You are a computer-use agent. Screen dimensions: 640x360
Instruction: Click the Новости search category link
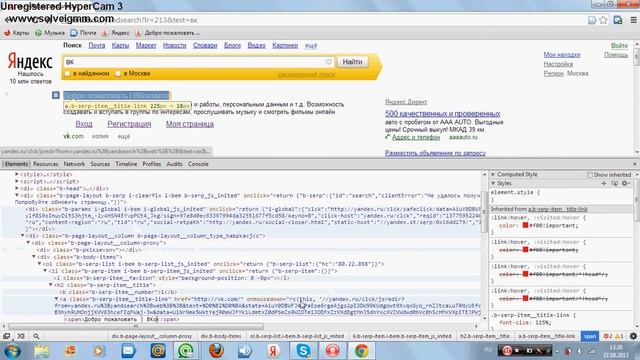[174, 46]
